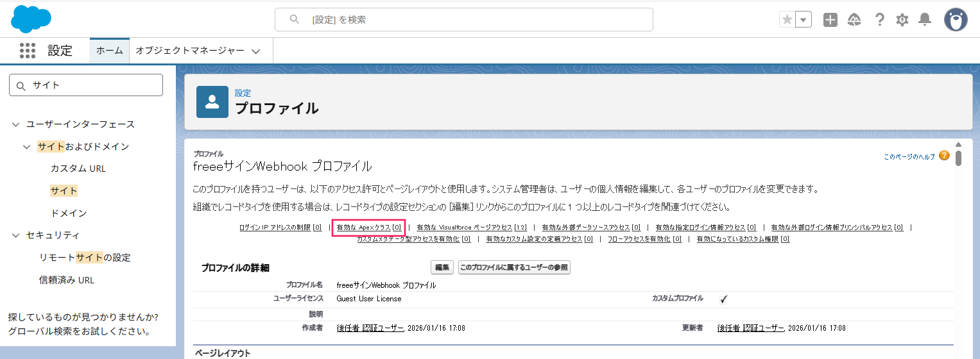Open the 作成者 後任者 認証ユーザー link

point(370,328)
